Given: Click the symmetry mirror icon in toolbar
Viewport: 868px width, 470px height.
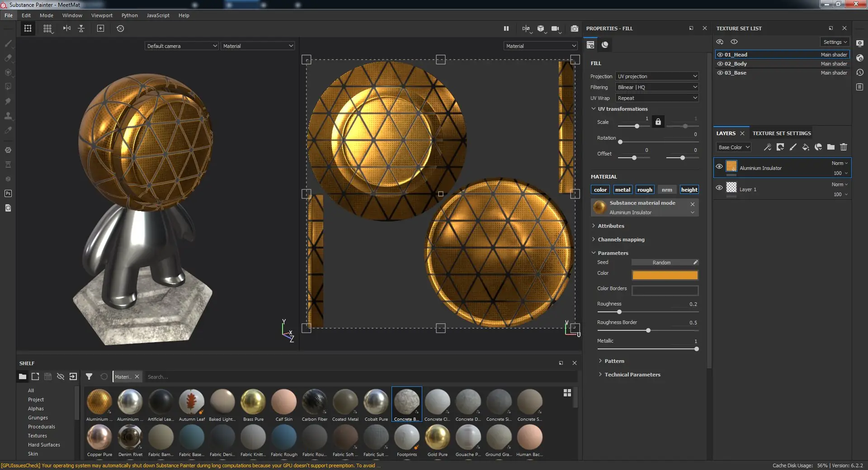Looking at the screenshot, I should [x=67, y=28].
